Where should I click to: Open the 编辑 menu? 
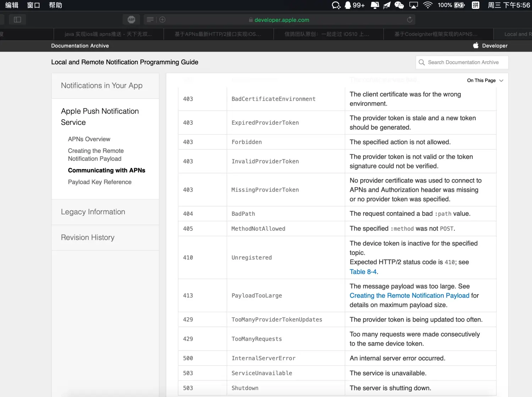point(12,5)
